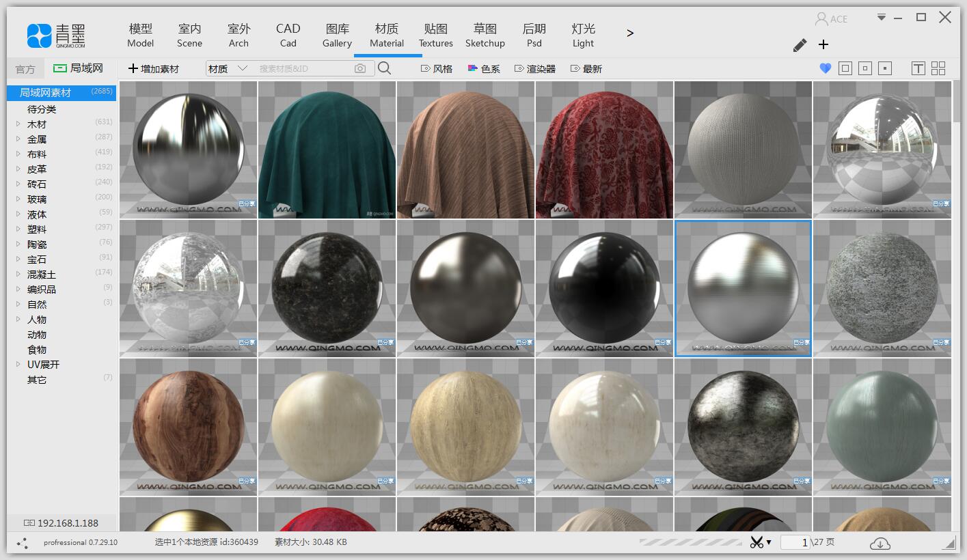967x560 pixels.
Task: Click the 192.168.1.188 server address
Action: (68, 523)
